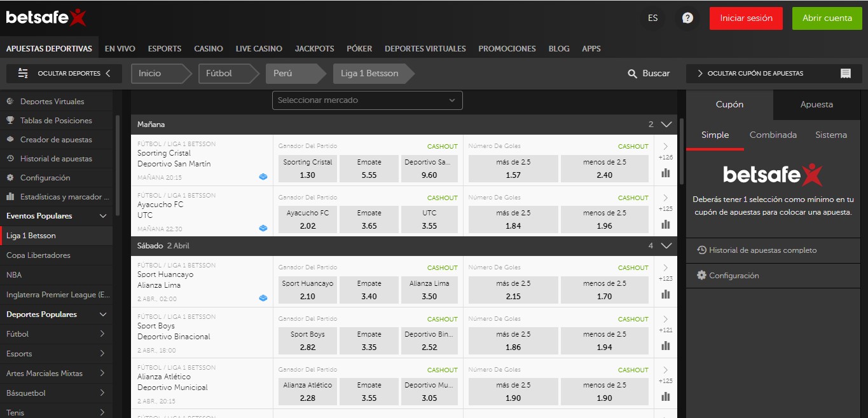Click the search magnifier icon
The height and width of the screenshot is (418, 868).
(x=632, y=74)
